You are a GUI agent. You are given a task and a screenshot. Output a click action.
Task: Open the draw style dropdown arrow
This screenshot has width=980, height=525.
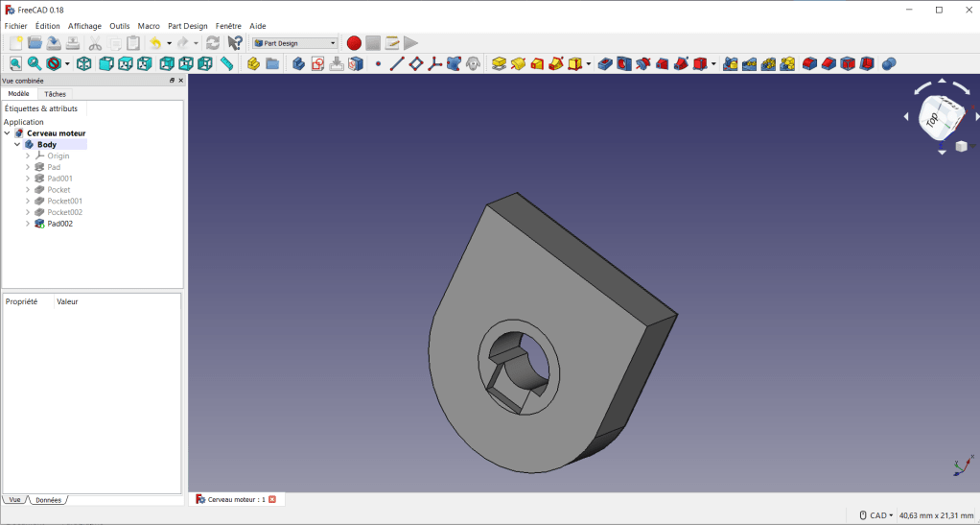click(x=66, y=63)
